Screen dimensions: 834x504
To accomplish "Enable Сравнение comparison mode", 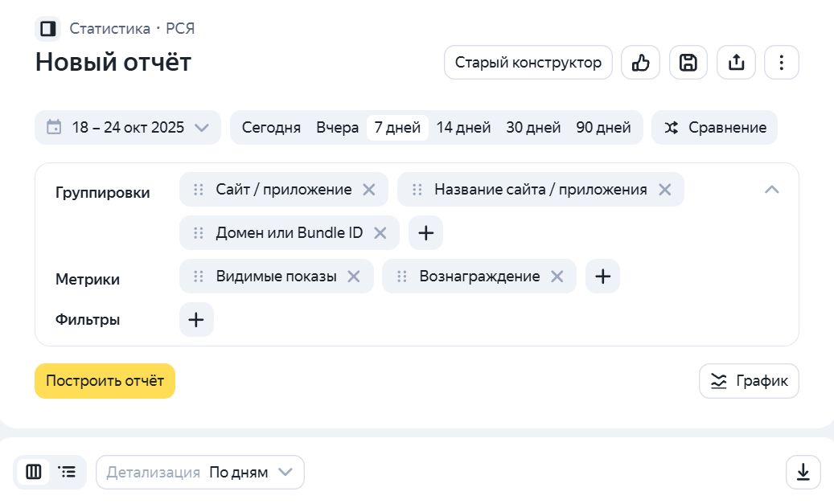I will (x=714, y=128).
